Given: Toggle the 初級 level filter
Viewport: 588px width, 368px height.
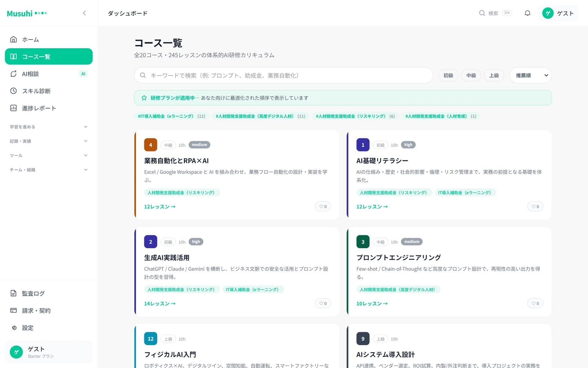Looking at the screenshot, I should 448,75.
